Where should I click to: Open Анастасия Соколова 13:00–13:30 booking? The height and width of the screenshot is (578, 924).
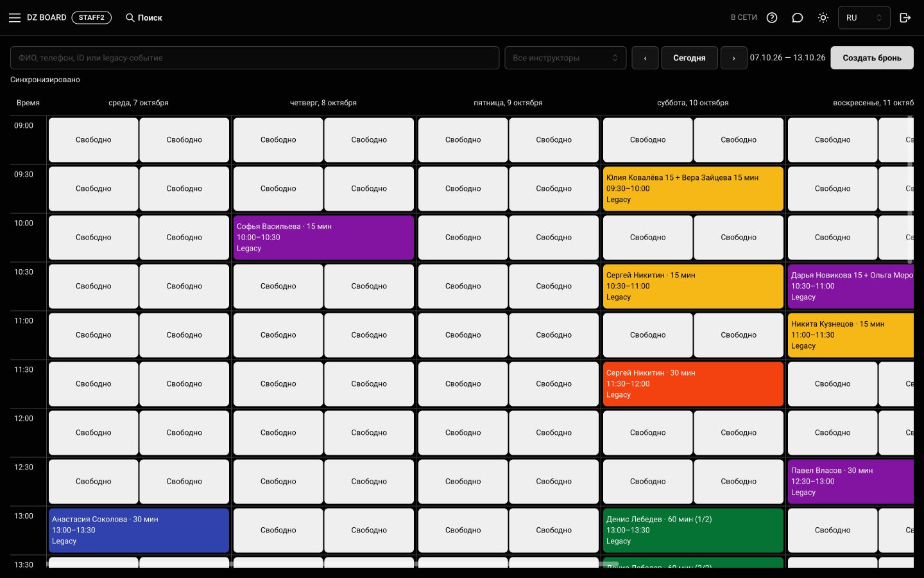[x=139, y=530]
